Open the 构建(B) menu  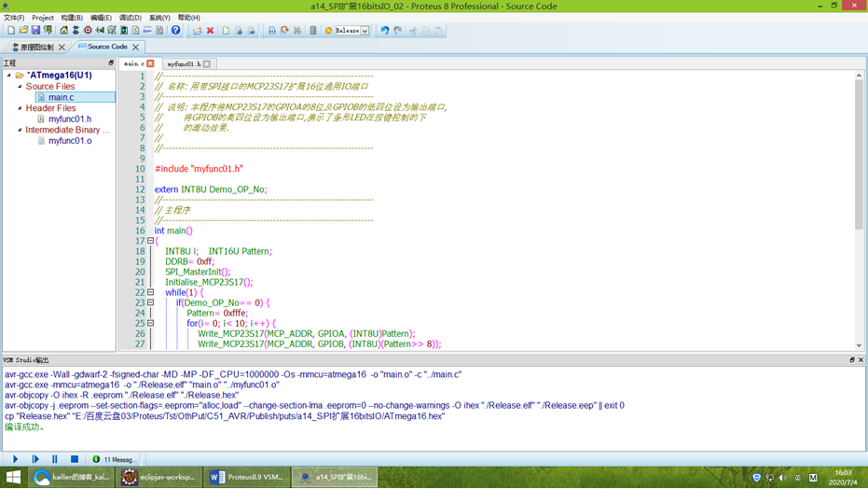[x=72, y=18]
